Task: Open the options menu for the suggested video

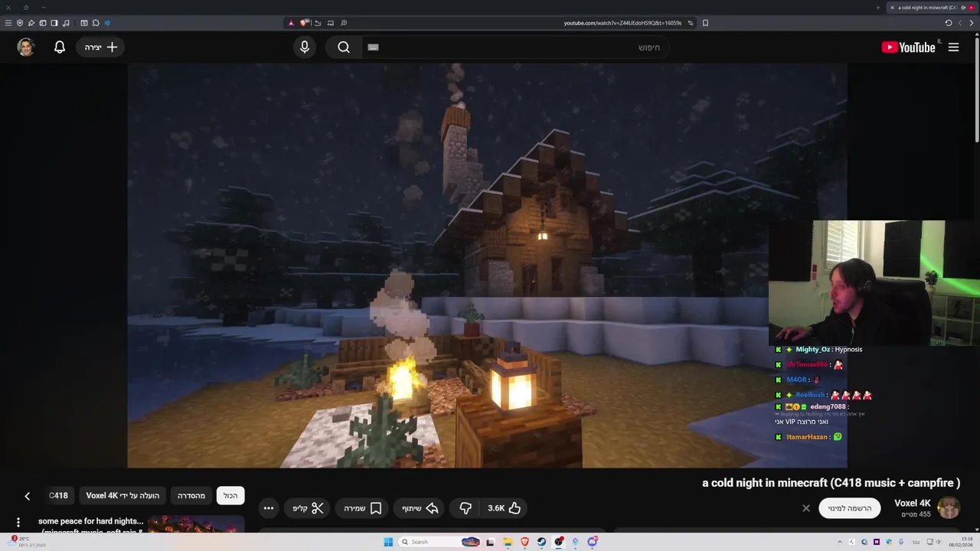Action: coord(18,523)
